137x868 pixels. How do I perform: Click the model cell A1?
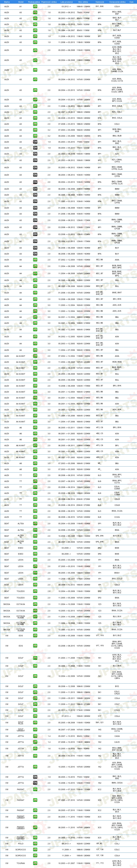point(20,6)
